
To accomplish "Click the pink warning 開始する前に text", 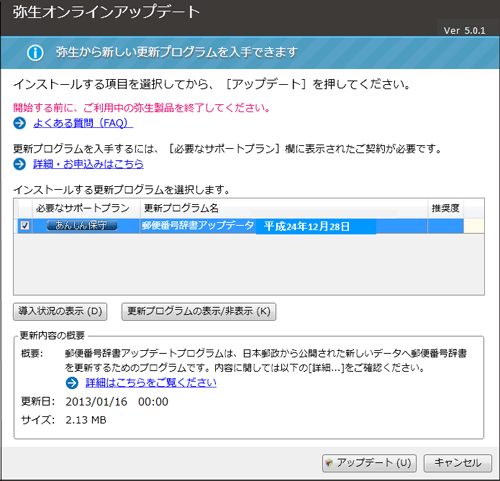I will coord(142,108).
